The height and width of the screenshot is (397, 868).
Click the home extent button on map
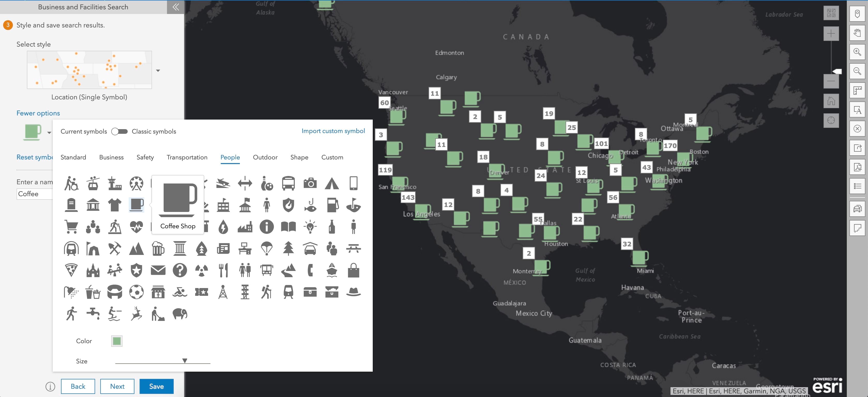[x=831, y=100]
